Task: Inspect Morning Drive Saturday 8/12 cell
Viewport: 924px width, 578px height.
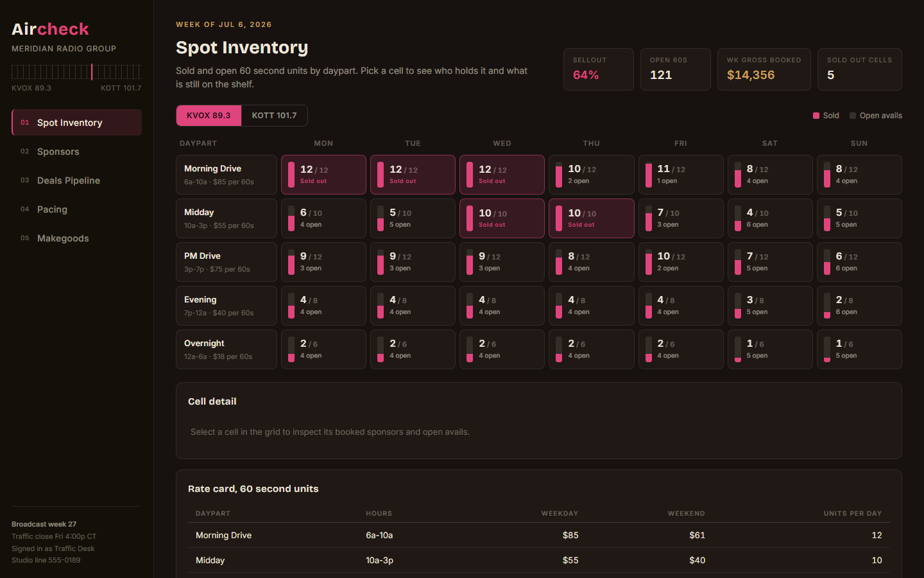Action: tap(770, 175)
